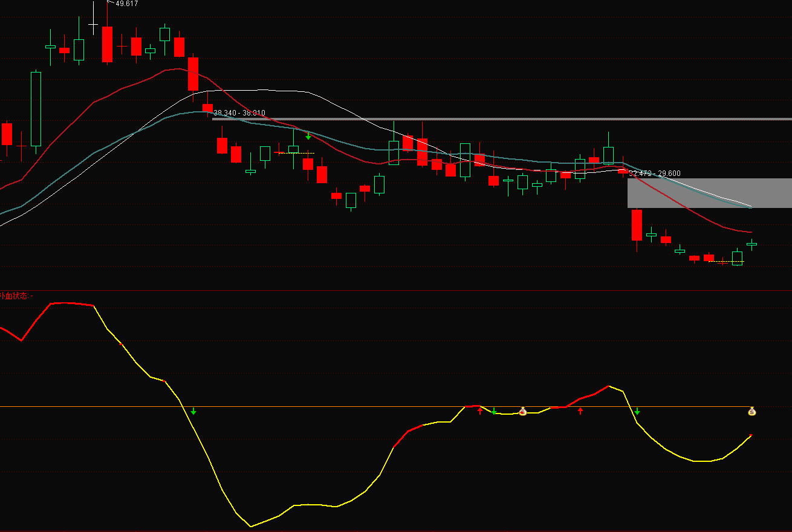This screenshot has width=792, height=532.
Task: Click the rightmost green down arrow in the indicator panel
Action: [637, 412]
